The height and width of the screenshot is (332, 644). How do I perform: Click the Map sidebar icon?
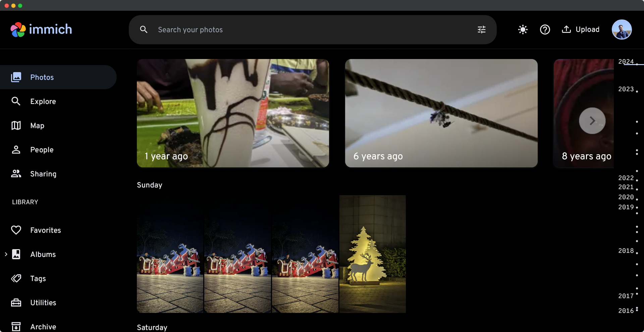click(16, 125)
